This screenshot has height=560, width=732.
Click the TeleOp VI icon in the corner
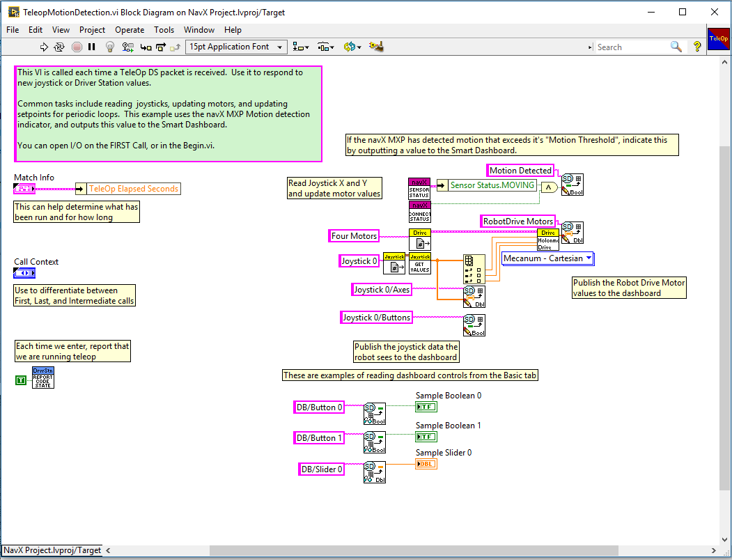coord(719,39)
